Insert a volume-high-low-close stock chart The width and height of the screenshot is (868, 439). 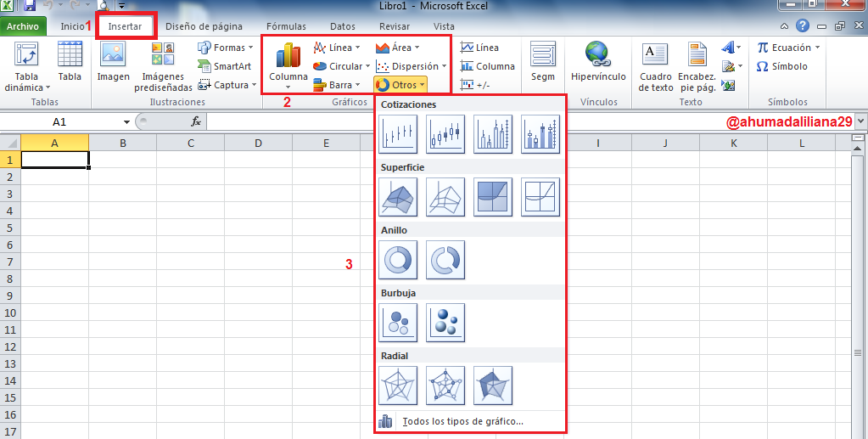(493, 134)
